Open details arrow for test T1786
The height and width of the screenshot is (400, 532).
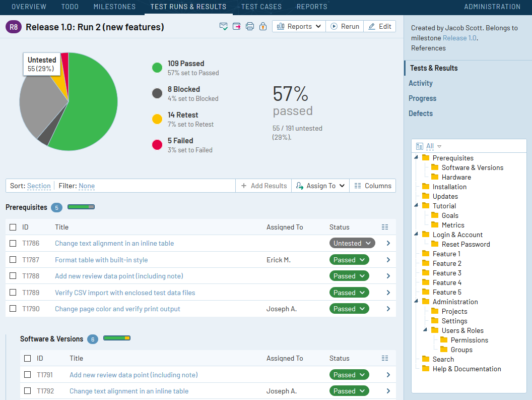tap(388, 243)
